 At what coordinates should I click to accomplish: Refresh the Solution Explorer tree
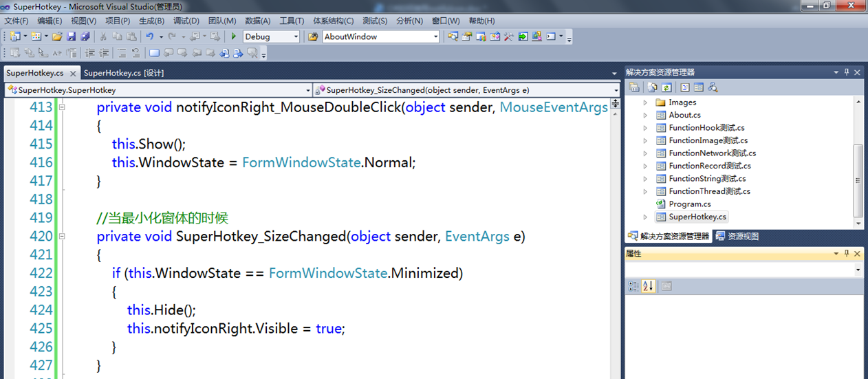coord(666,87)
